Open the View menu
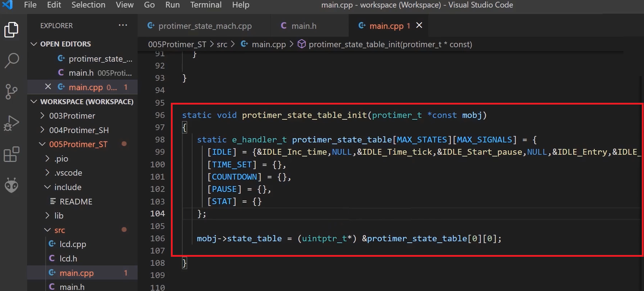This screenshot has width=644, height=291. click(125, 5)
